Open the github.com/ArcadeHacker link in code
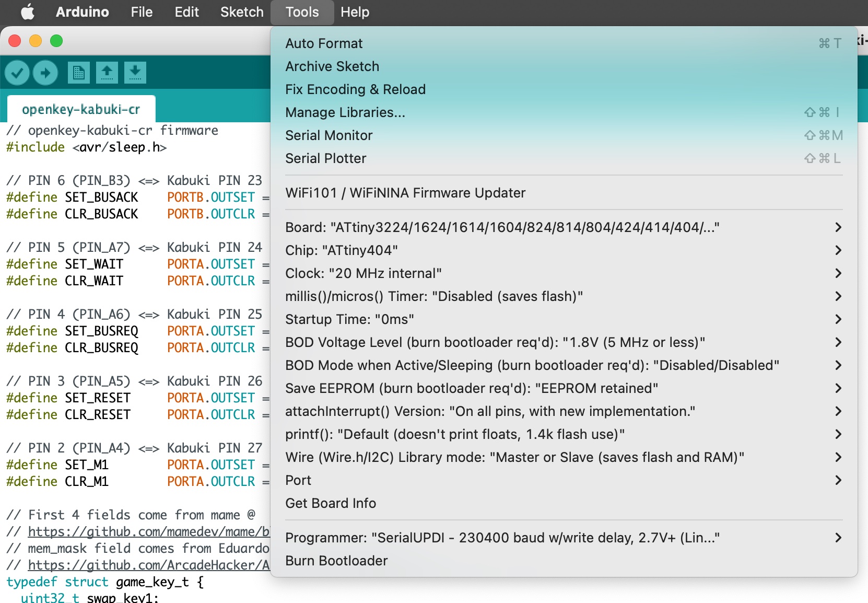The width and height of the screenshot is (868, 603). coord(149,565)
